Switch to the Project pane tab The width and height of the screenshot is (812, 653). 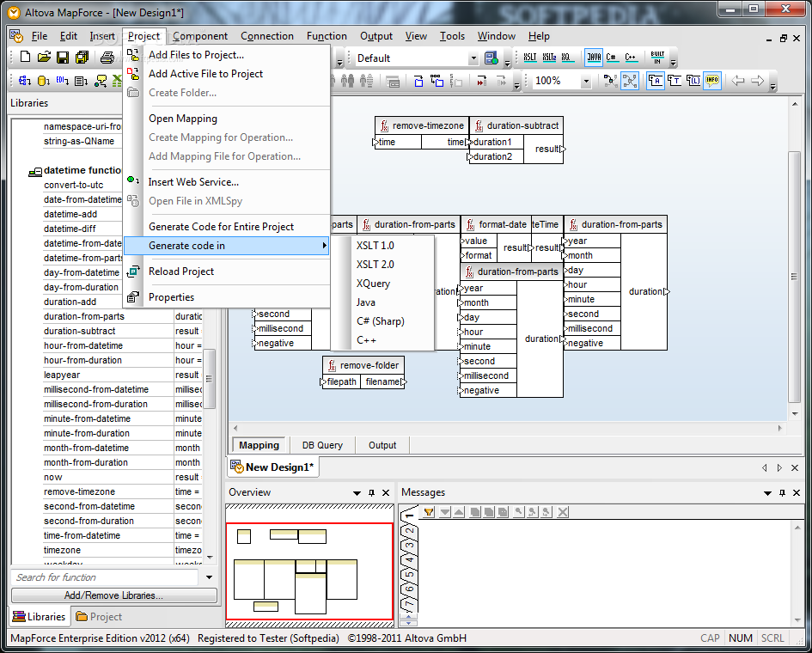point(99,617)
